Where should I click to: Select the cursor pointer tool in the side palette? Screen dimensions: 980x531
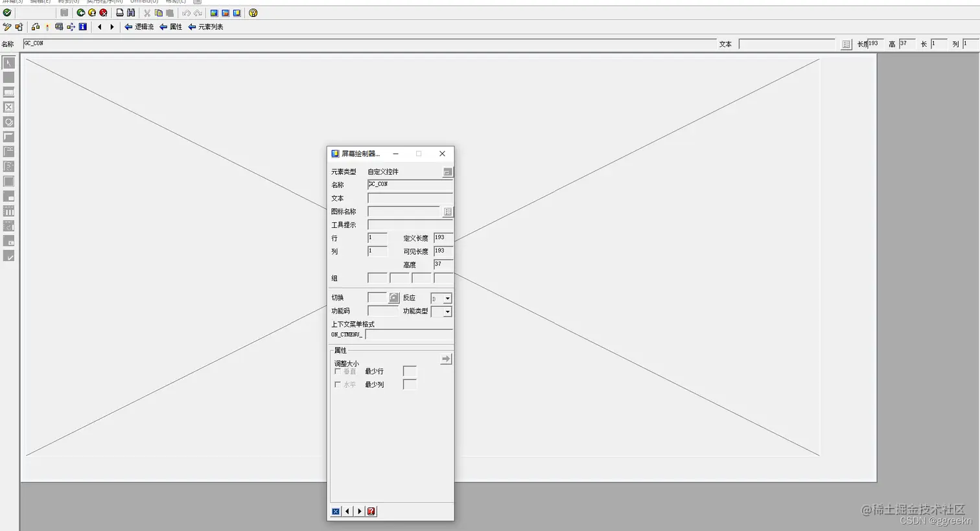point(8,63)
